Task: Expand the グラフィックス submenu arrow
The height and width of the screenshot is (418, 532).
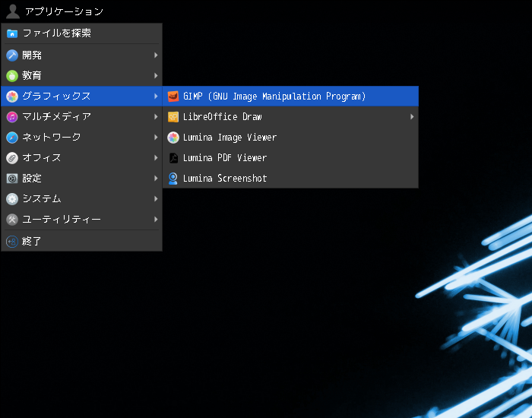Action: [x=156, y=97]
